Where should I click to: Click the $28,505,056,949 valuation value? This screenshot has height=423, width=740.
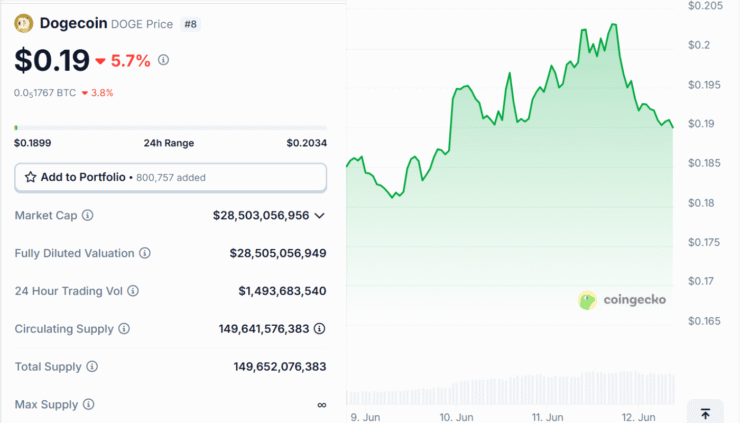point(278,253)
